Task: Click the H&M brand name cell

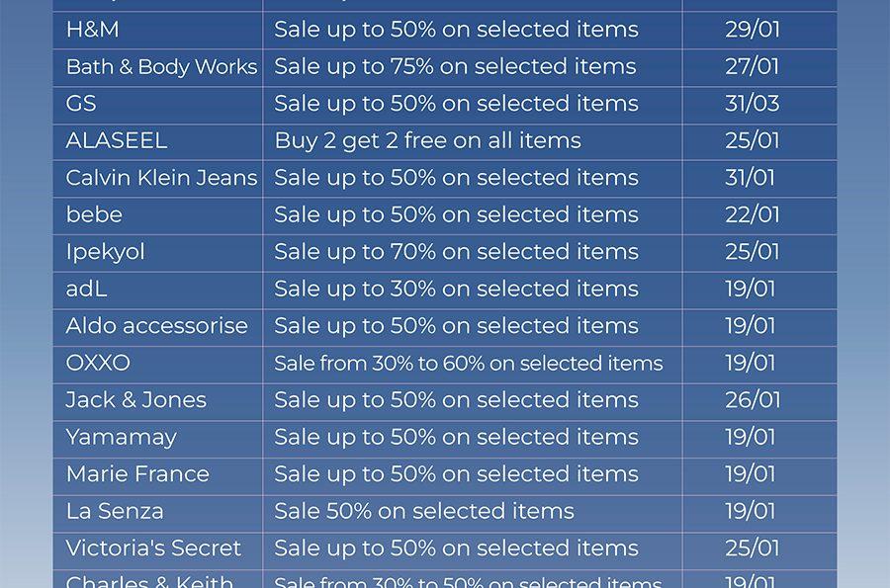Action: click(158, 30)
